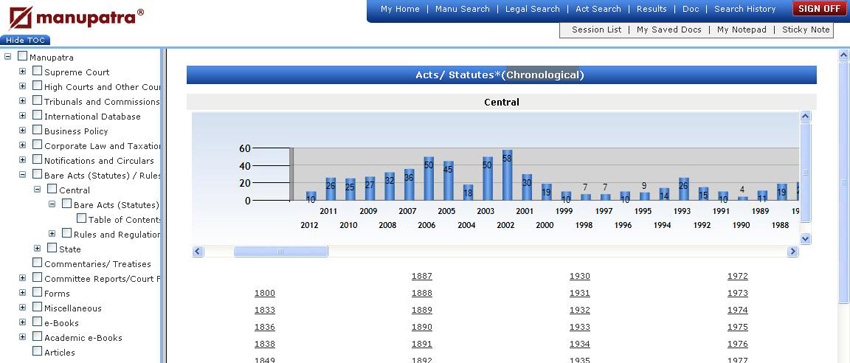The width and height of the screenshot is (850, 363).
Task: Enable the Articles checkbox
Action: [37, 352]
